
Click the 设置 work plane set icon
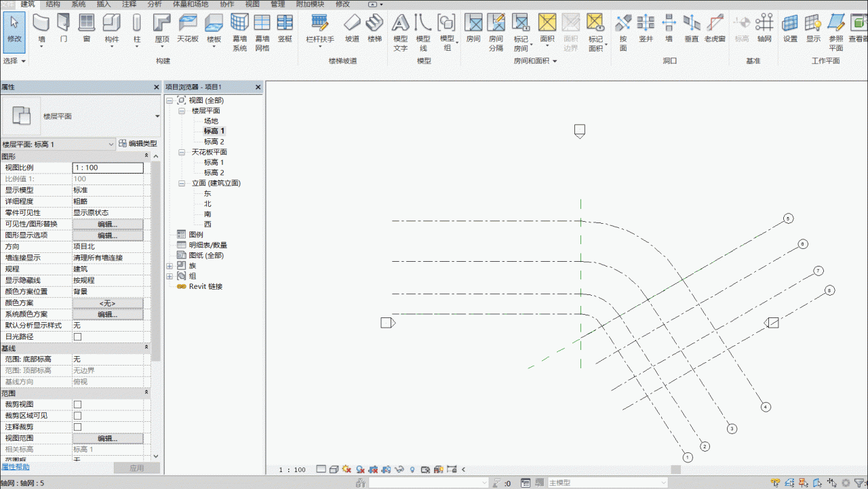click(x=791, y=30)
